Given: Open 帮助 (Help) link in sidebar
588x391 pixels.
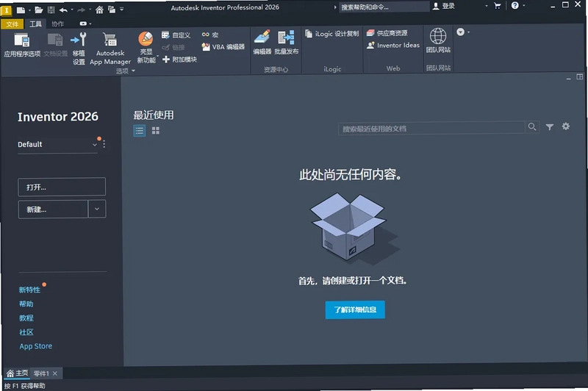Looking at the screenshot, I should click(x=26, y=304).
